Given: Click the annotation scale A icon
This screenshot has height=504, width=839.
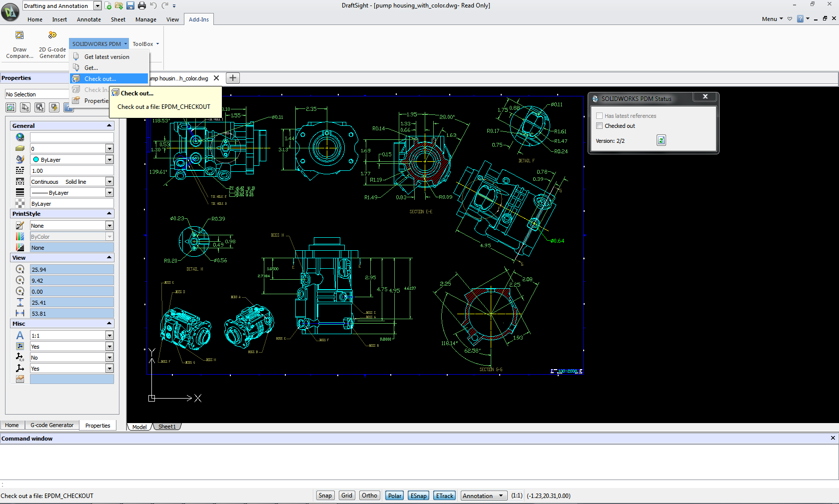Looking at the screenshot, I should (x=20, y=335).
